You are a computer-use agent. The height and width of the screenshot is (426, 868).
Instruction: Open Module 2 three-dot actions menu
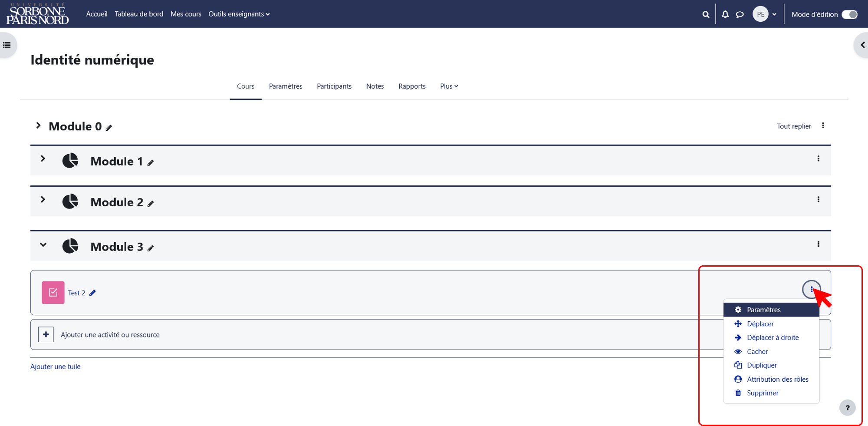(819, 199)
